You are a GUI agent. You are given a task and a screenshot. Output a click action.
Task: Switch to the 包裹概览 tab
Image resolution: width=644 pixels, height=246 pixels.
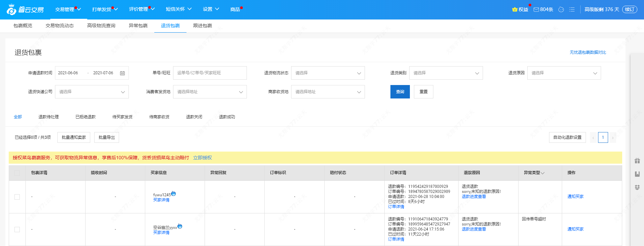pyautogui.click(x=23, y=26)
